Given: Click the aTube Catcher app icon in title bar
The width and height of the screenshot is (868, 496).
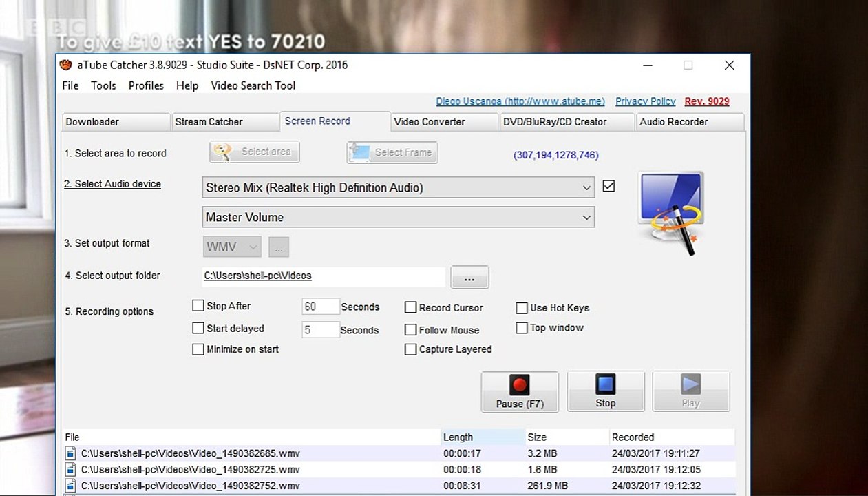Looking at the screenshot, I should (x=66, y=65).
